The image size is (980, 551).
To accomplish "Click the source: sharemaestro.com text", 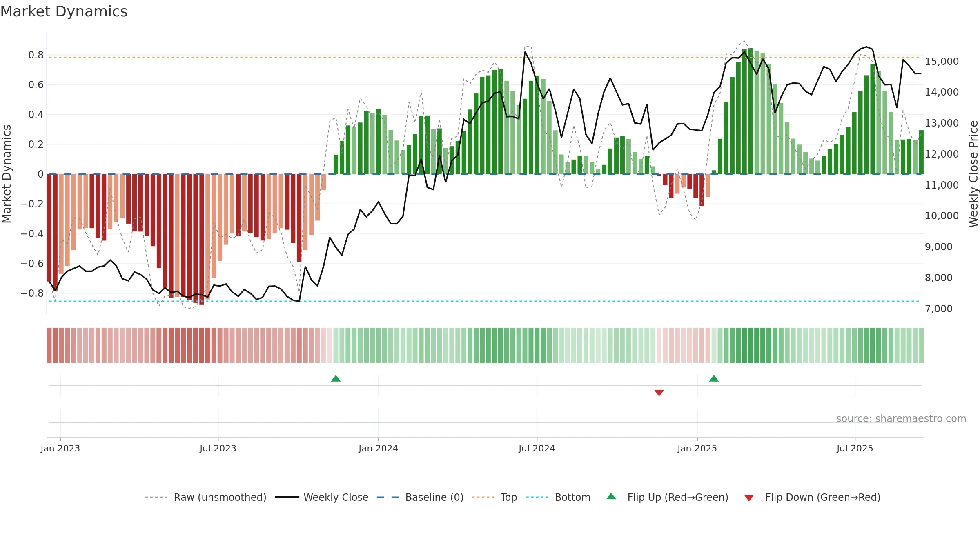I will [901, 418].
